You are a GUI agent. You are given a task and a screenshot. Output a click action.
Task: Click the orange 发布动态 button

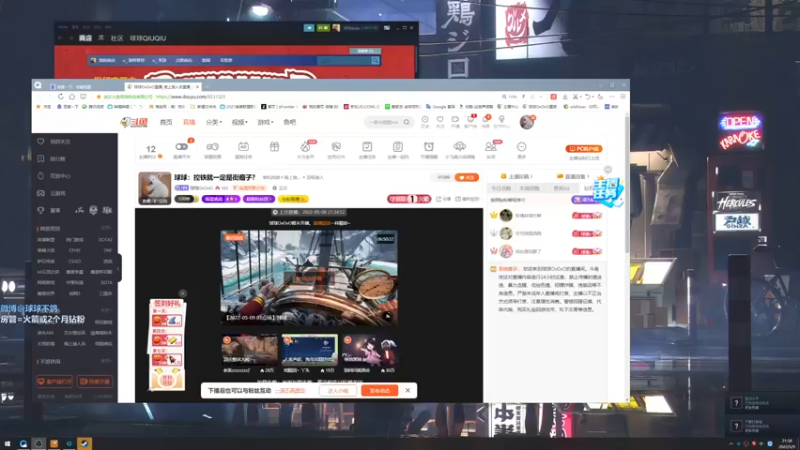[379, 391]
